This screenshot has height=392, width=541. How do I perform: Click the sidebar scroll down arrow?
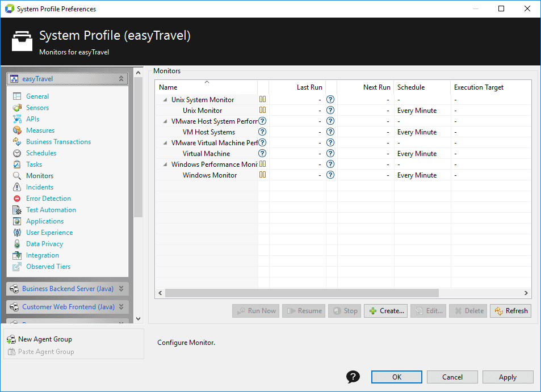click(138, 319)
